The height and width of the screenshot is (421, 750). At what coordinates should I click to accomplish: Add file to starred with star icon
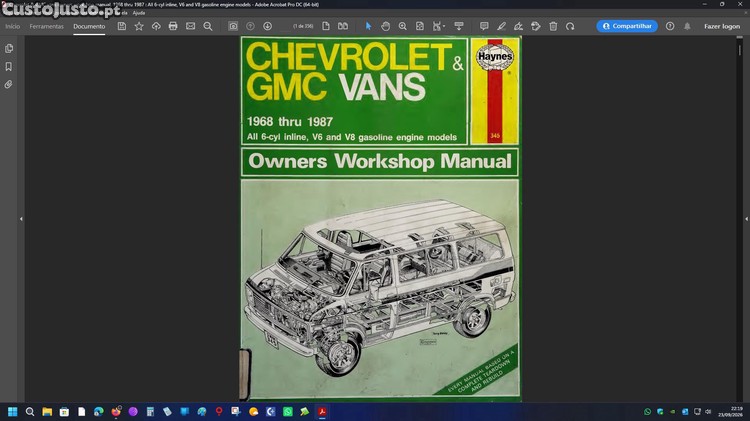click(139, 26)
